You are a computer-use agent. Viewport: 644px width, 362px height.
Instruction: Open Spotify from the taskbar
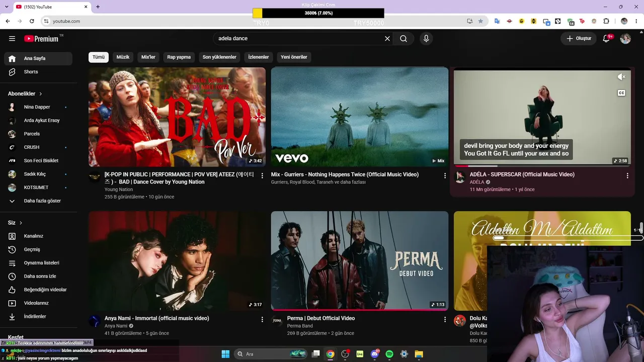click(389, 354)
